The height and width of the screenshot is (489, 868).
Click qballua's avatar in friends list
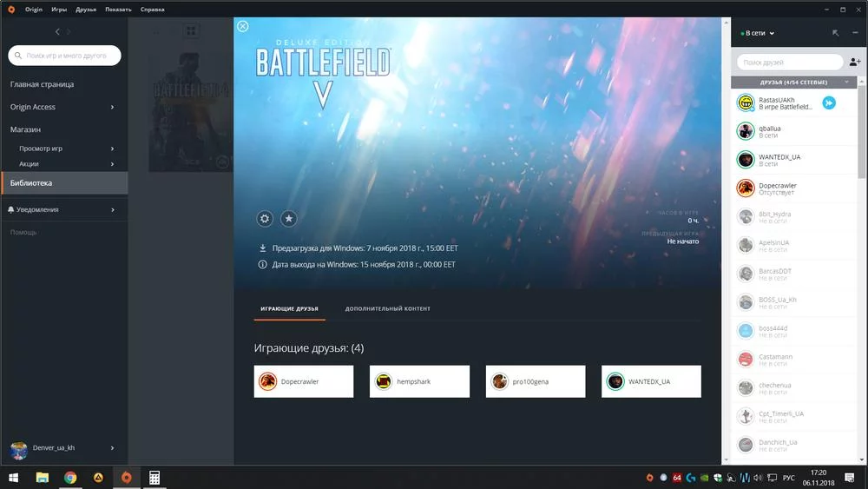coord(746,131)
